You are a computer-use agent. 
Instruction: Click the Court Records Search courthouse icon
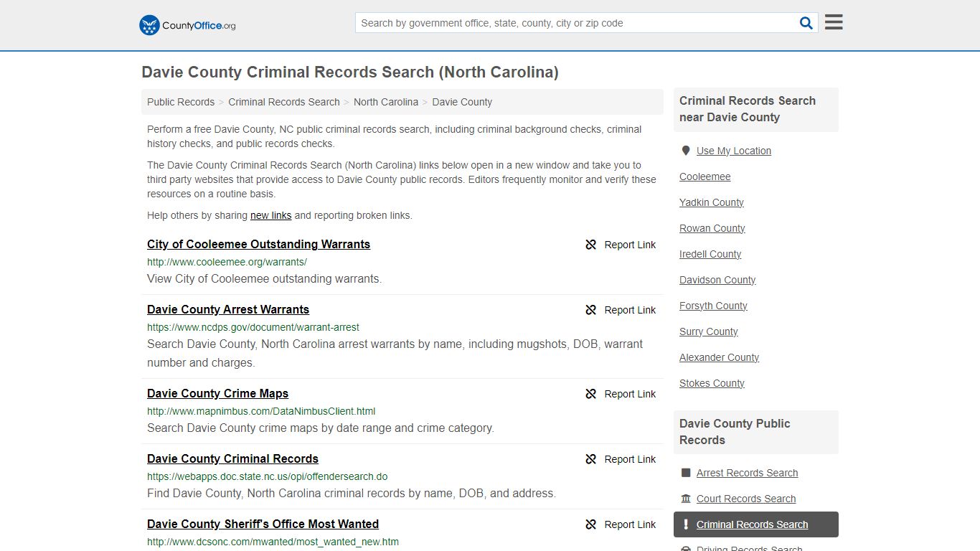pyautogui.click(x=686, y=499)
